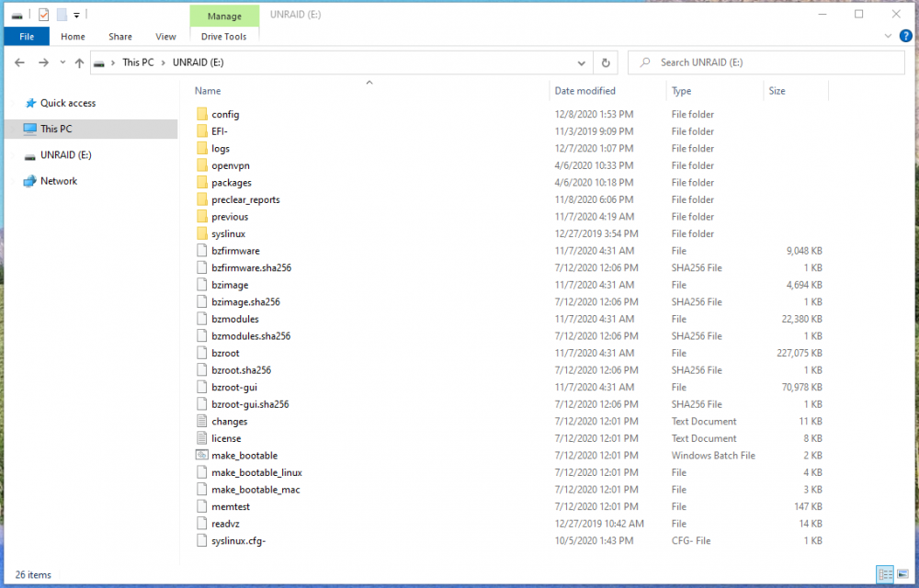Open the Customize Quick Access Toolbar arrow
Viewport: 919px width, 588px height.
pyautogui.click(x=76, y=16)
